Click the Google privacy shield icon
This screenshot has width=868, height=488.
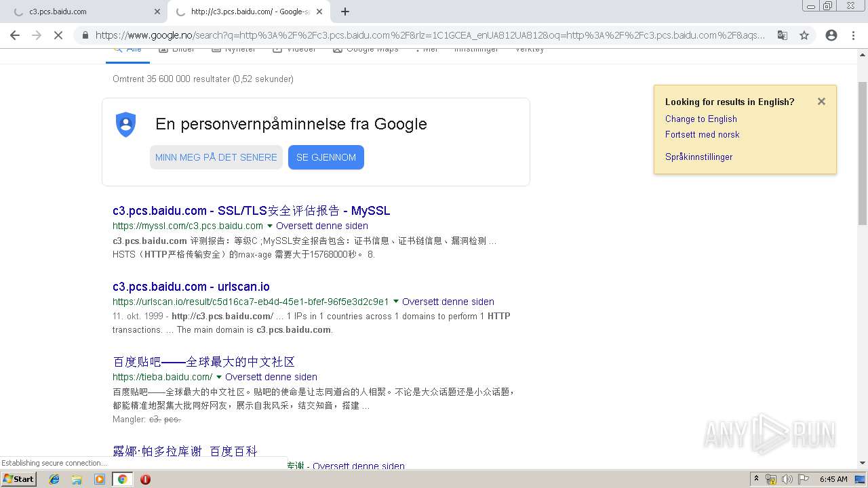point(126,125)
